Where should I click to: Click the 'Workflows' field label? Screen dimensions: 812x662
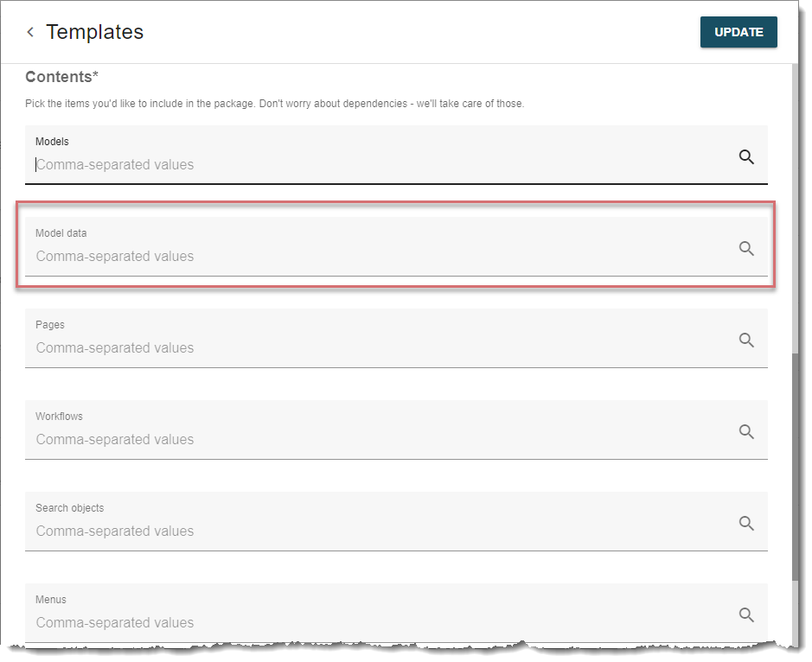pyautogui.click(x=59, y=417)
